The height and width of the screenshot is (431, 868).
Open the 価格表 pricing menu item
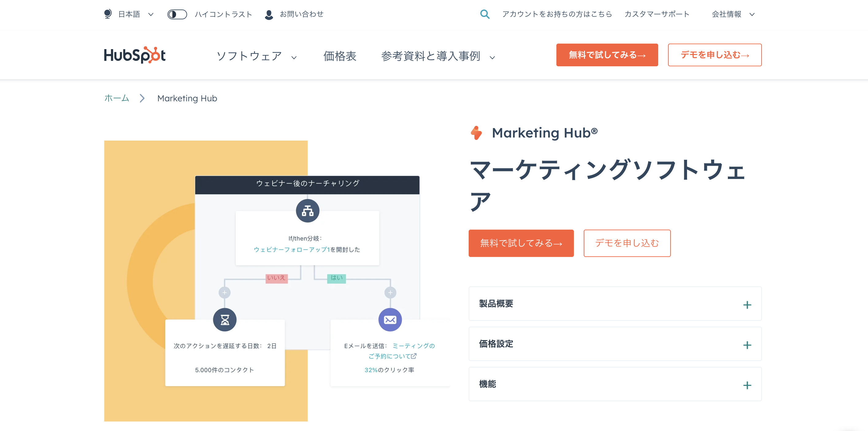[340, 56]
